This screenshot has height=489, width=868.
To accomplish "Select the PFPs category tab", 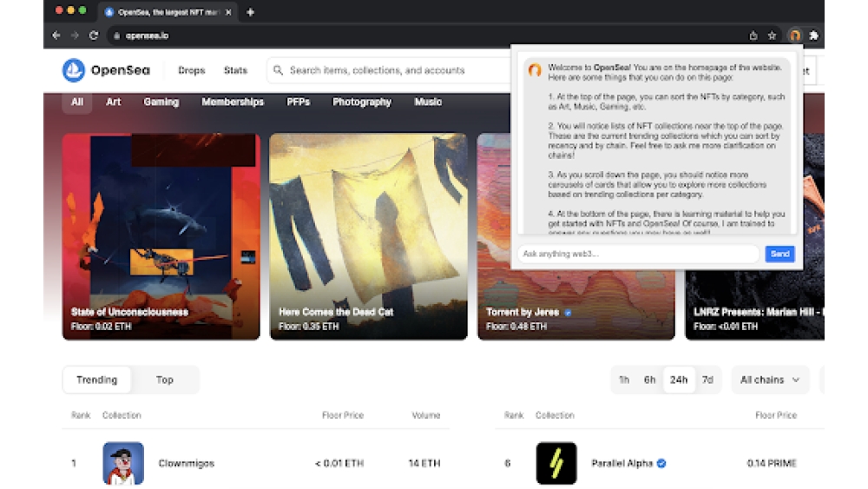I will [x=298, y=102].
